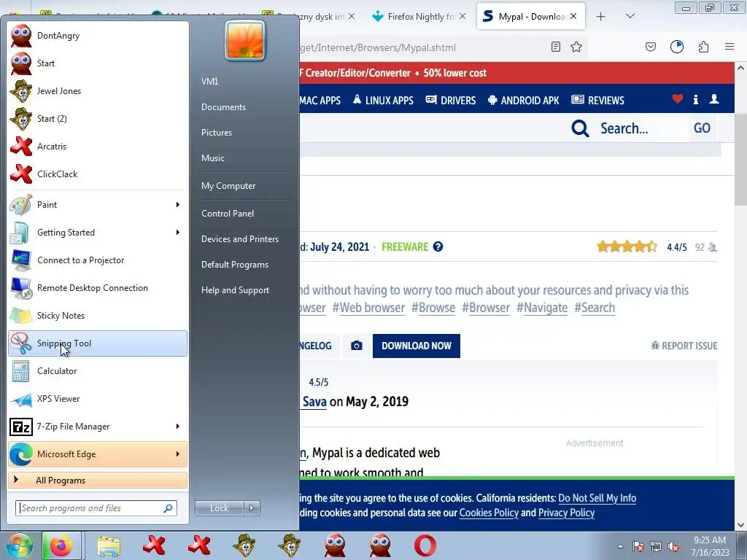Viewport: 747px width, 560px height.
Task: Open the ANDROID APK section
Action: pyautogui.click(x=524, y=101)
